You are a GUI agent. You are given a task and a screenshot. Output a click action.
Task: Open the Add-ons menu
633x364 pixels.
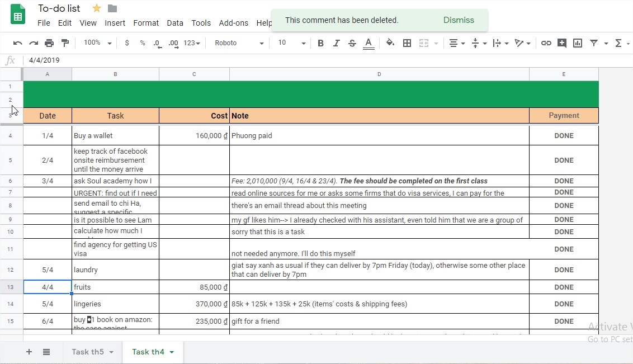(233, 23)
